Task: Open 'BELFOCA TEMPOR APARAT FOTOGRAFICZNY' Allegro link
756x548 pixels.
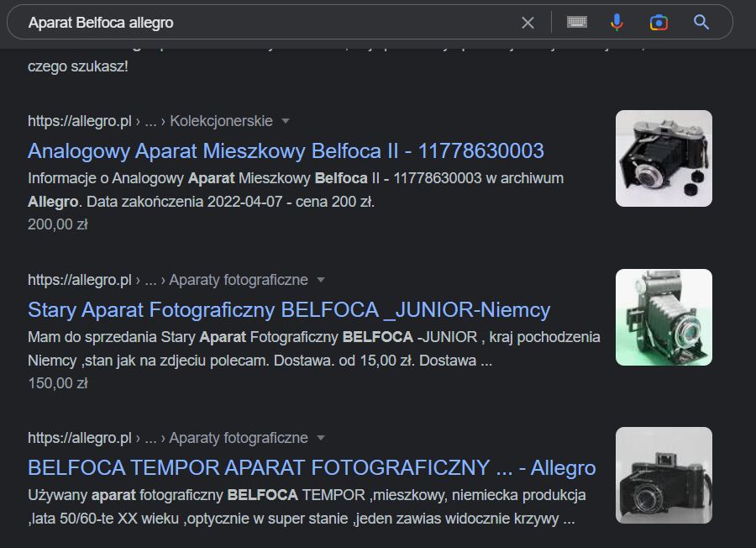Action: [312, 467]
